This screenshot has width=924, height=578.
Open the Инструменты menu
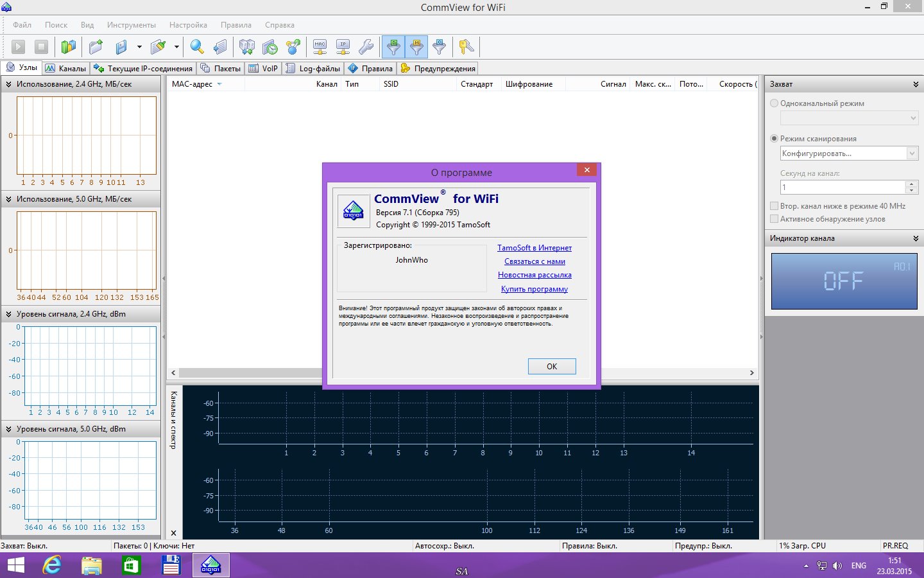click(x=132, y=25)
